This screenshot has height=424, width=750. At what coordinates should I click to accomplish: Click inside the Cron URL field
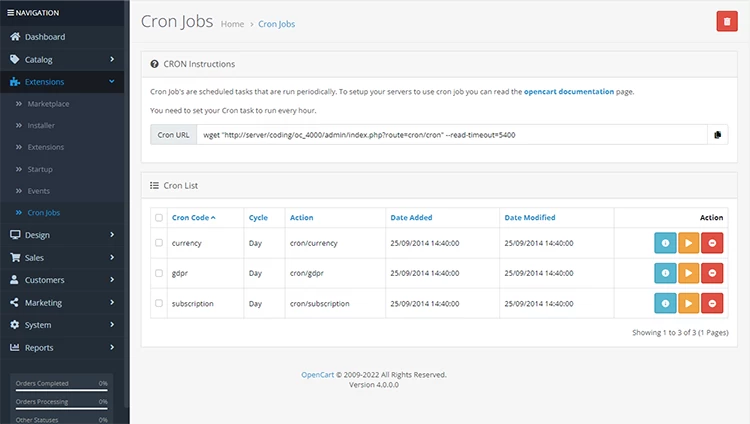point(452,135)
